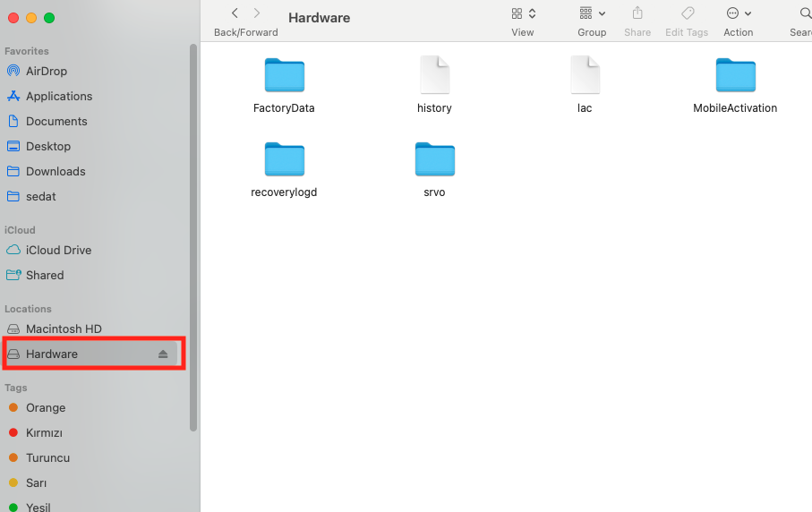Filter by the Orange tag
812x512 pixels.
(x=46, y=408)
